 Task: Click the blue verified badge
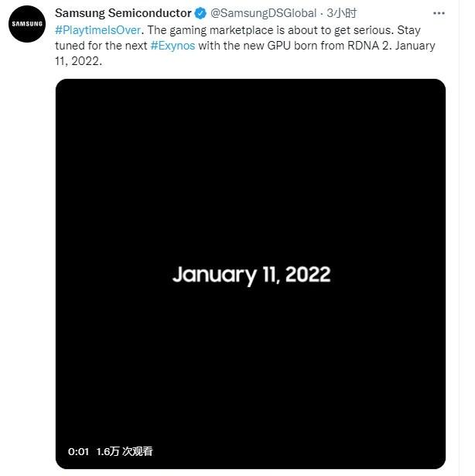pyautogui.click(x=200, y=13)
